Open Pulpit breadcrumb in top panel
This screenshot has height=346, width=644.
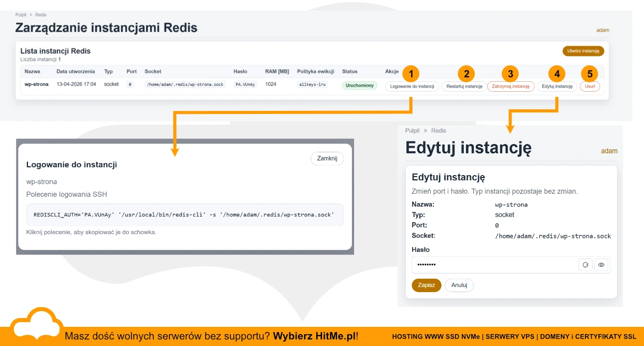(x=21, y=15)
